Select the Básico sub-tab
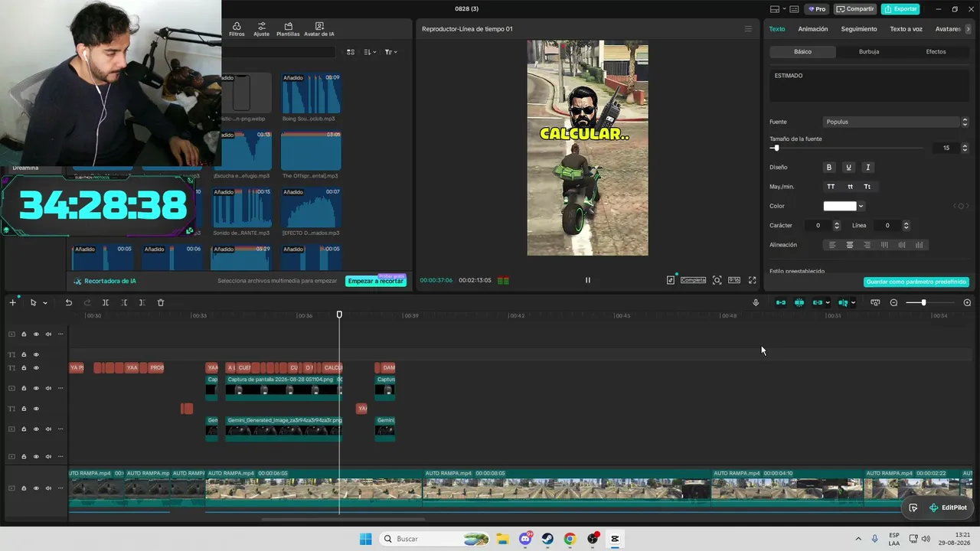The image size is (980, 551). tap(802, 52)
